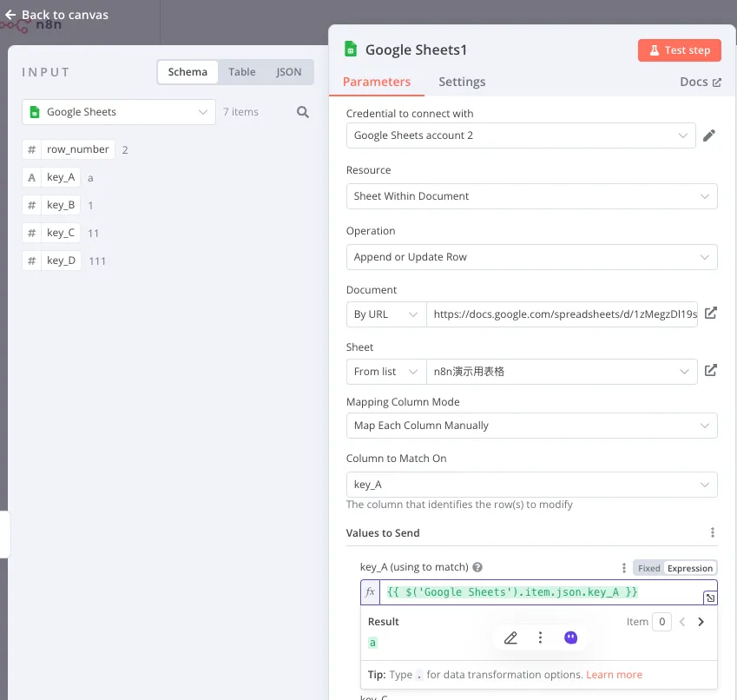
Task: Go back to canvas with the arrow icon
Action: coord(10,15)
